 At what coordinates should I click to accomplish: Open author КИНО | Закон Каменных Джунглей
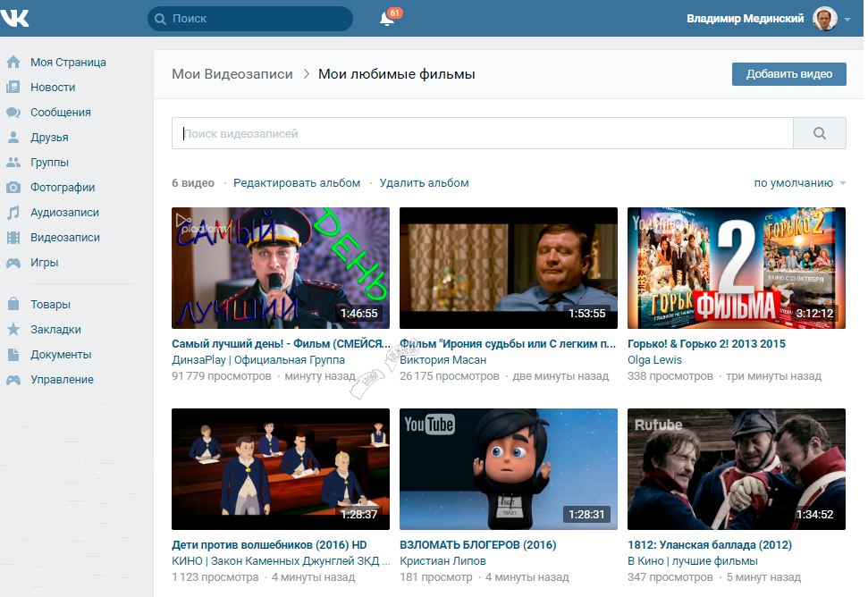pos(281,561)
